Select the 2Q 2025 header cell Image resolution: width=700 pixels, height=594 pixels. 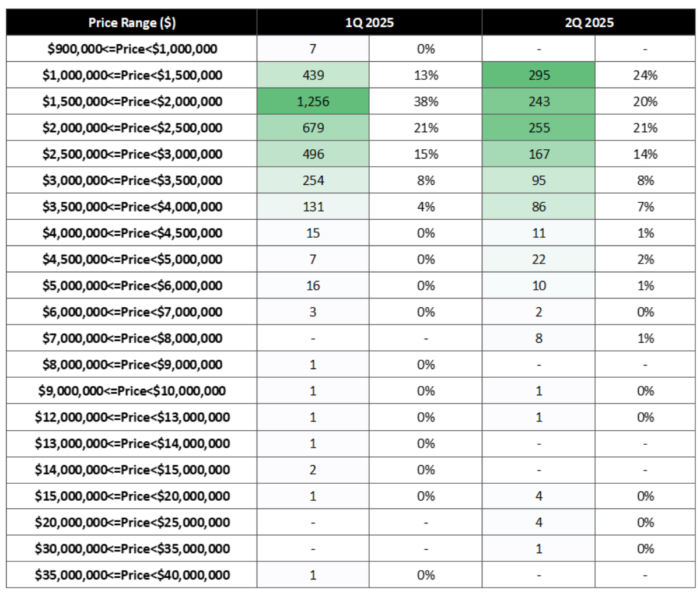(589, 23)
